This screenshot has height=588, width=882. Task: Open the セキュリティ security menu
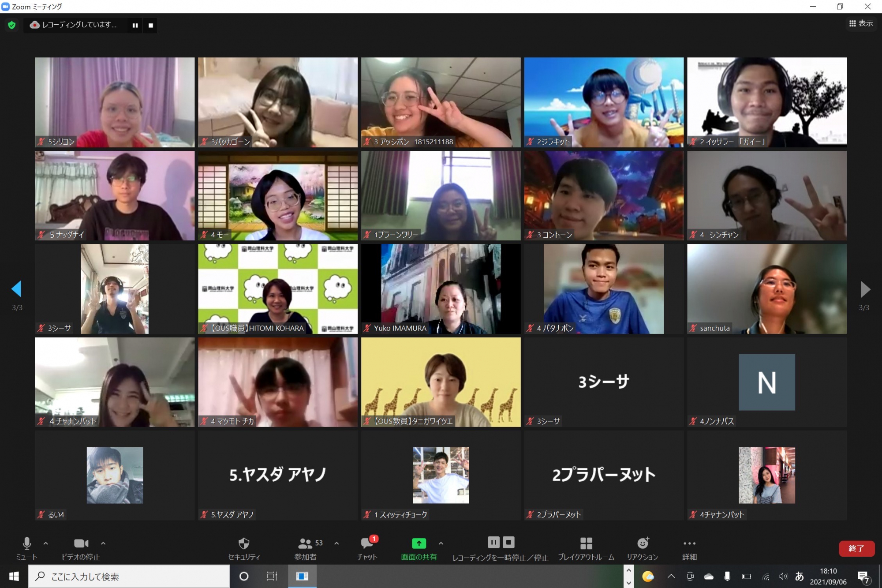click(x=244, y=548)
